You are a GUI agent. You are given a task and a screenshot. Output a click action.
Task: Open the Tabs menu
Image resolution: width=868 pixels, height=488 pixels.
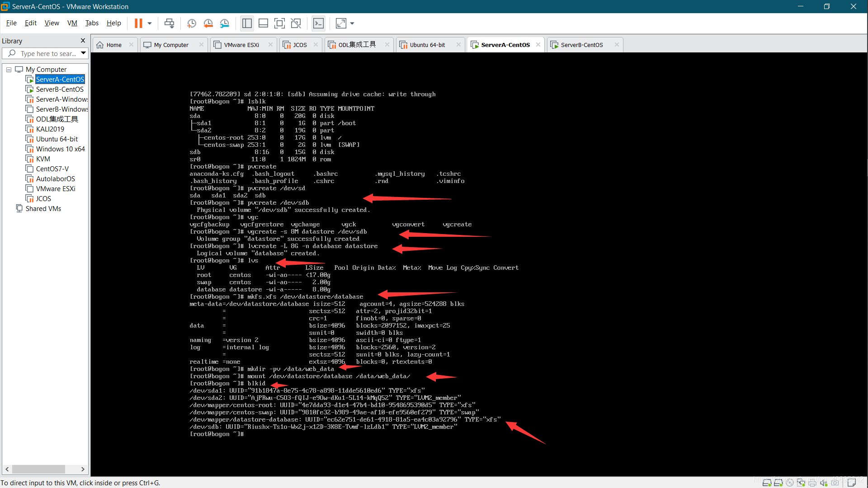pyautogui.click(x=92, y=23)
